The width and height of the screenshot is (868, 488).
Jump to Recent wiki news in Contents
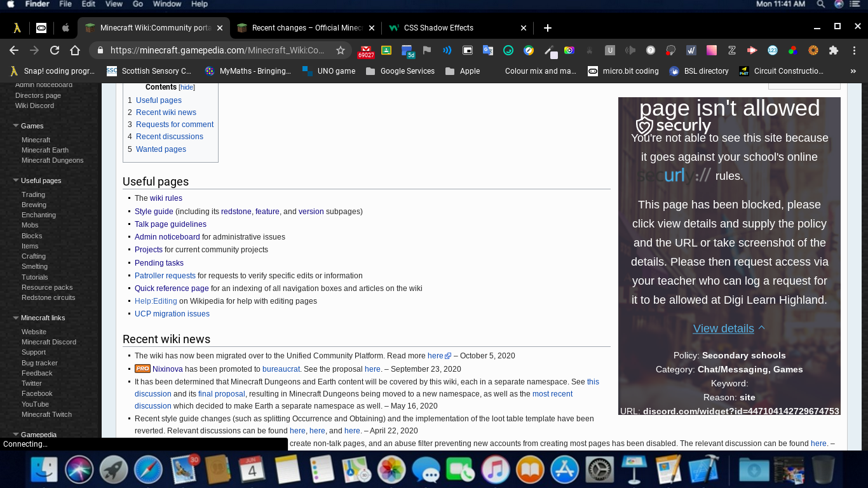point(166,112)
